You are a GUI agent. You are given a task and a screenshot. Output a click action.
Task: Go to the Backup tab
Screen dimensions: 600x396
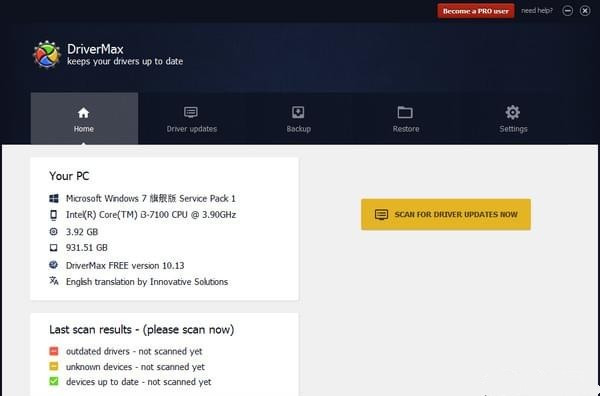coord(298,118)
